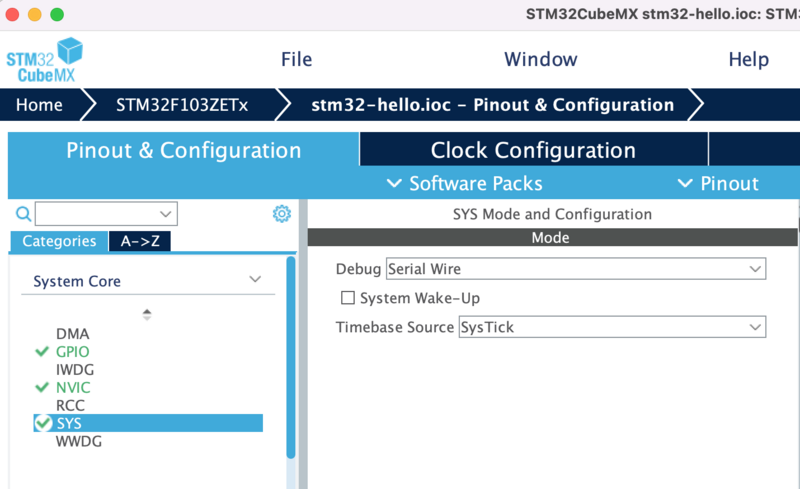Select RCC in the peripheral list
This screenshot has height=489, width=800.
click(70, 405)
